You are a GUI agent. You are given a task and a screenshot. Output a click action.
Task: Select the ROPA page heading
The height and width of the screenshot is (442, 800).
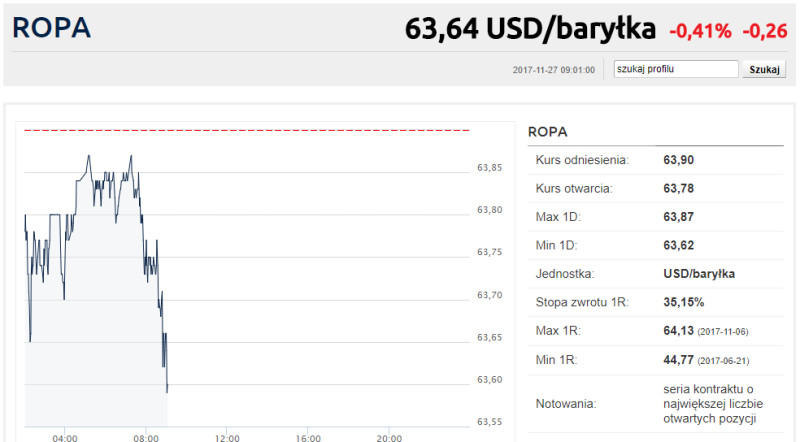52,28
